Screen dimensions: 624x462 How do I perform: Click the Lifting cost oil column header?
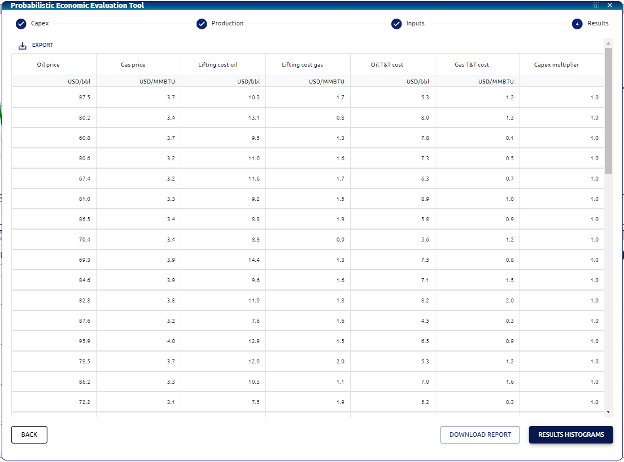tap(217, 64)
